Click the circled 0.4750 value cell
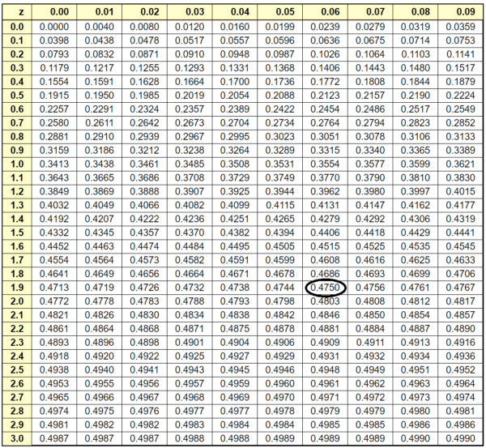Image resolution: width=486 pixels, height=448 pixels. coord(326,288)
